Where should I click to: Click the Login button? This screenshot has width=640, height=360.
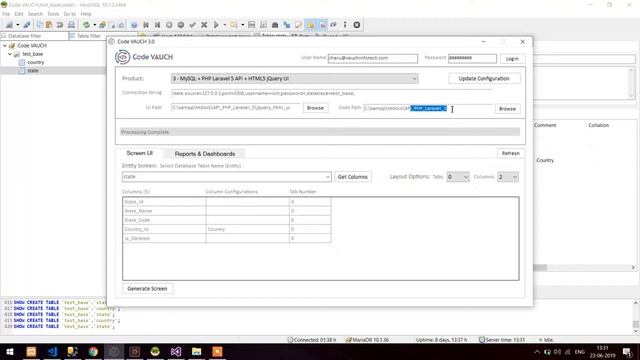point(512,59)
